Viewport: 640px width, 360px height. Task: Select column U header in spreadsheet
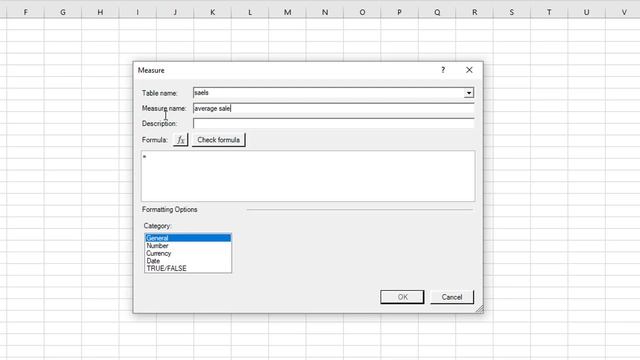[587, 12]
